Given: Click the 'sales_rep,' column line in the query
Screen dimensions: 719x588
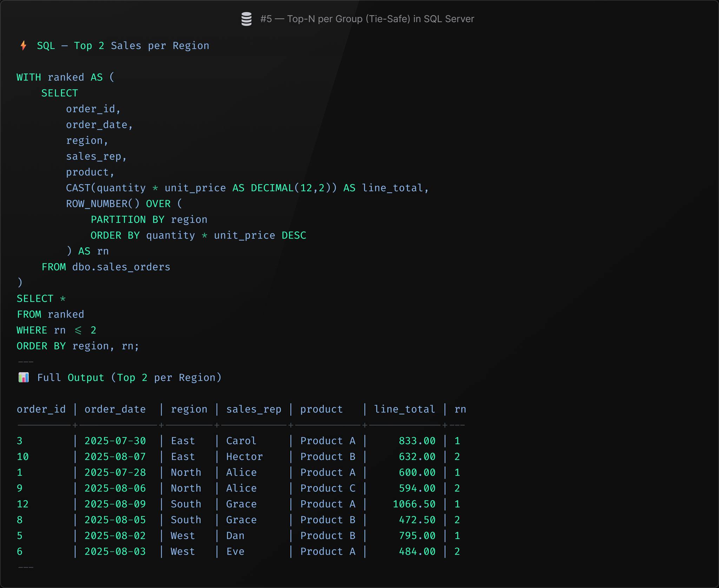Looking at the screenshot, I should (x=97, y=156).
